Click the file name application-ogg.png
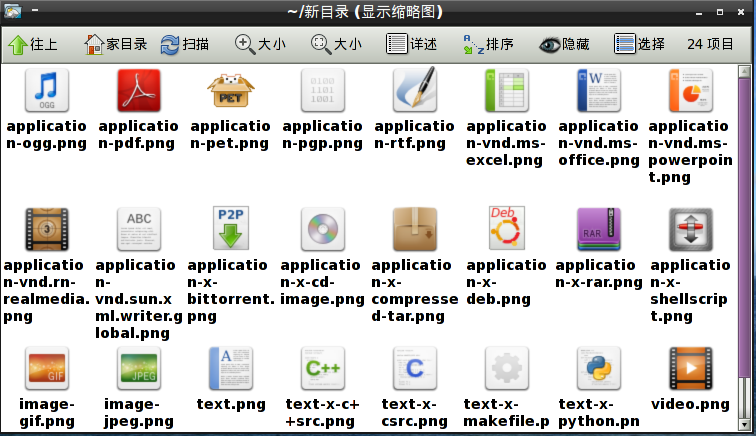This screenshot has width=756, height=436. (47, 135)
